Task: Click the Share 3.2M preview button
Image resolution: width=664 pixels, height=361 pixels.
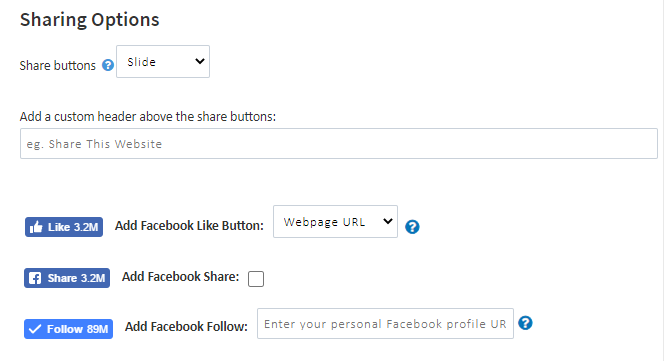Action: [67, 278]
